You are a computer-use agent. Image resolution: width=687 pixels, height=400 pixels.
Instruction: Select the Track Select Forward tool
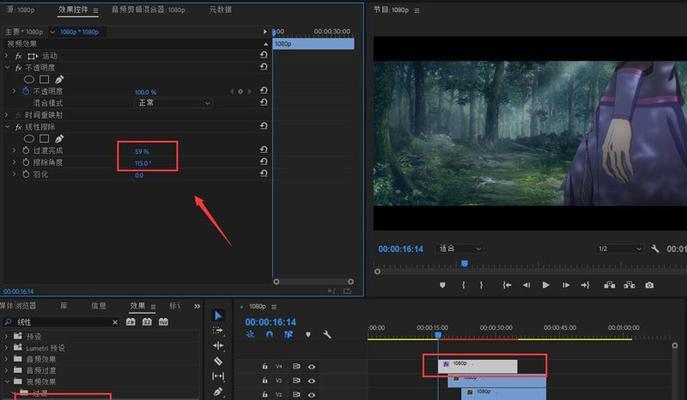pyautogui.click(x=218, y=331)
